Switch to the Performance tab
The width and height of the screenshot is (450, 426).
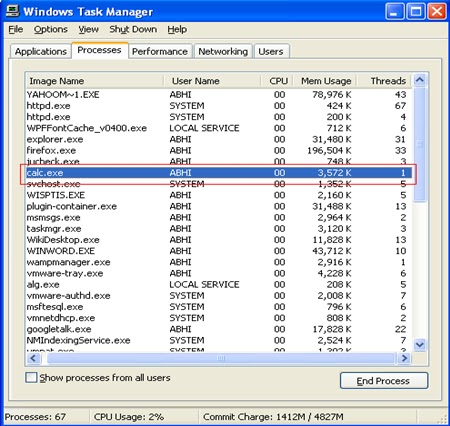(x=160, y=52)
